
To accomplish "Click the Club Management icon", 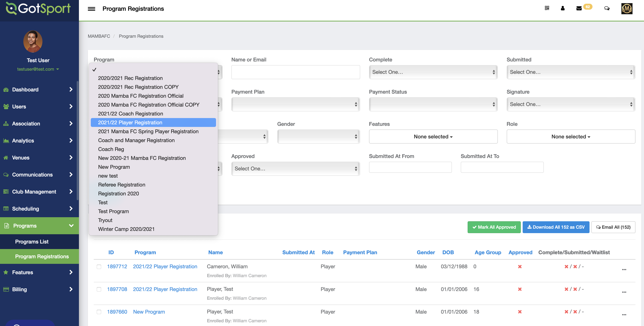I will coord(6,192).
